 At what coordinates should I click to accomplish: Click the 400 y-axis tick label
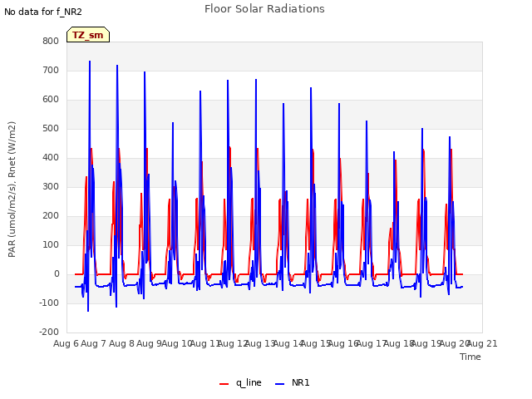click(x=51, y=157)
